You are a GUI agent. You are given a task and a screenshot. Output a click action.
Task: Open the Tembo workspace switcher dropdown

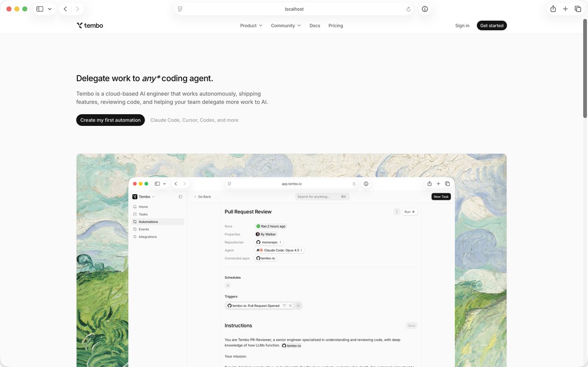[143, 196]
